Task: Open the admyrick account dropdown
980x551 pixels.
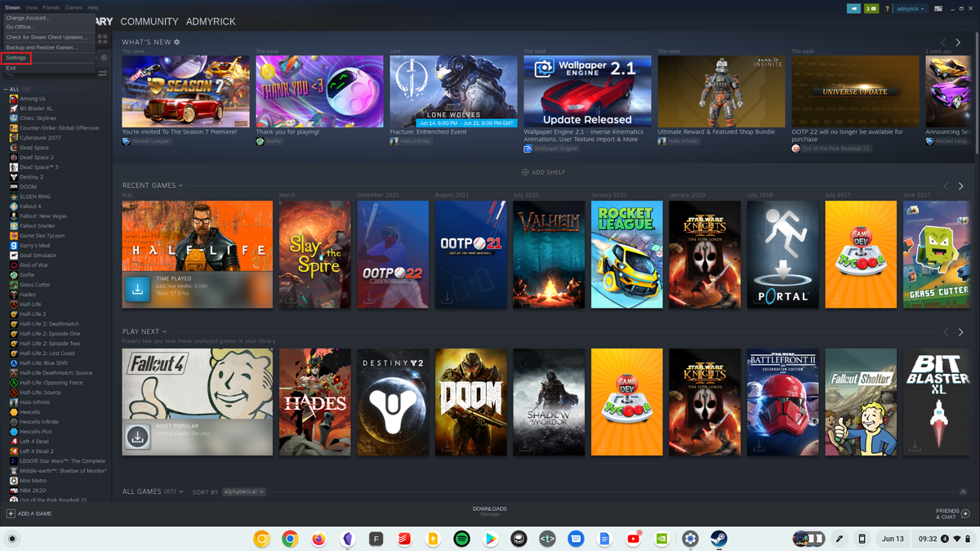Action: [909, 8]
